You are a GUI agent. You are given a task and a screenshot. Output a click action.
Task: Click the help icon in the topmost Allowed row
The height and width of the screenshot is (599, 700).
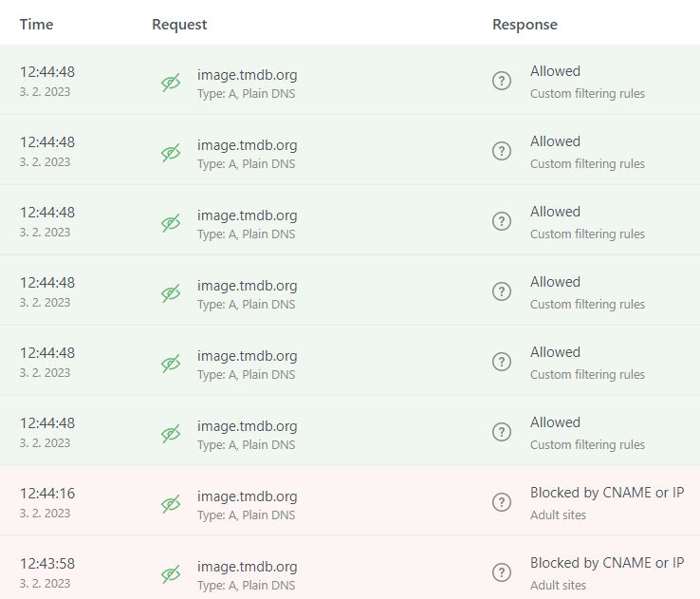[502, 81]
